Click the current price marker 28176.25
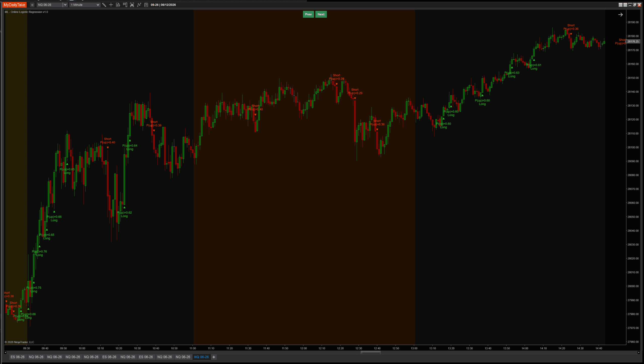Viewport: 644px width, 364px height. (x=633, y=41)
